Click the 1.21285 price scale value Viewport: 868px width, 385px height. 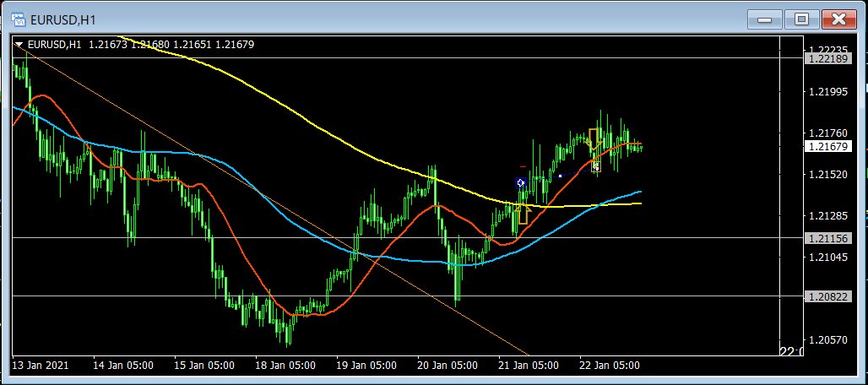pyautogui.click(x=828, y=215)
